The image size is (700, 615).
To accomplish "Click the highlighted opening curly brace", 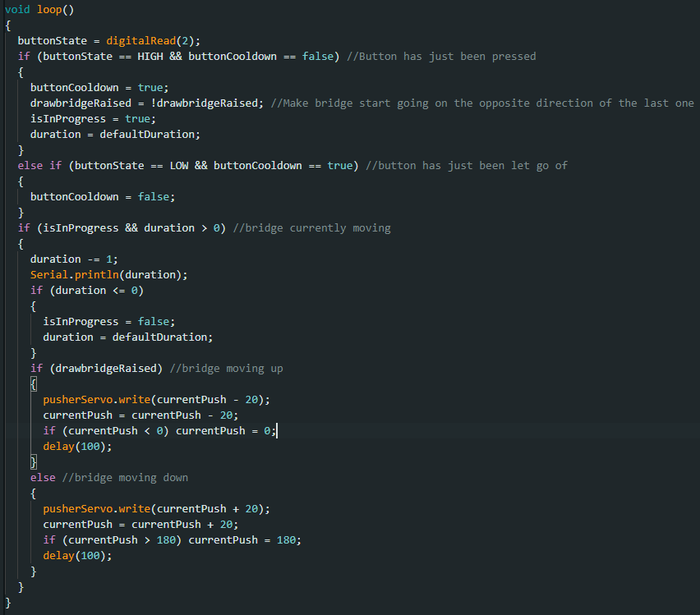I will [34, 383].
